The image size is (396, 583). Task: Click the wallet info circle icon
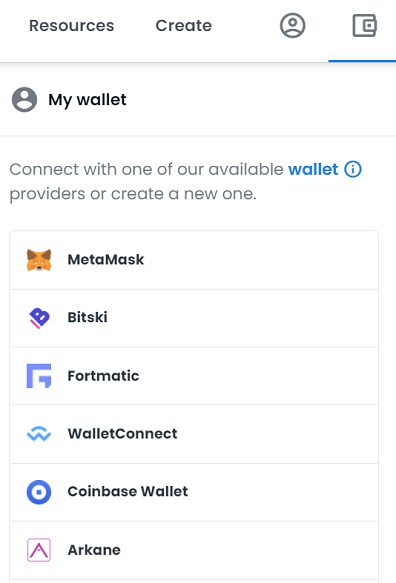[353, 170]
